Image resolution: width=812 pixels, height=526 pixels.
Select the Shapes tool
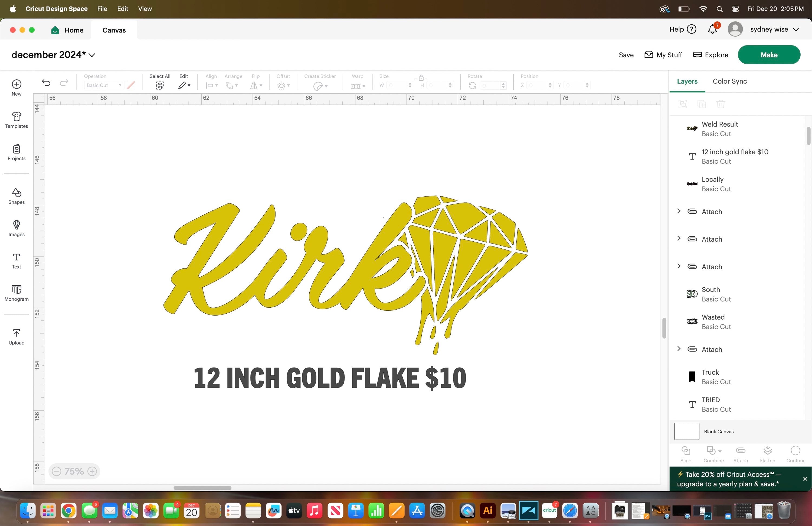(x=17, y=196)
